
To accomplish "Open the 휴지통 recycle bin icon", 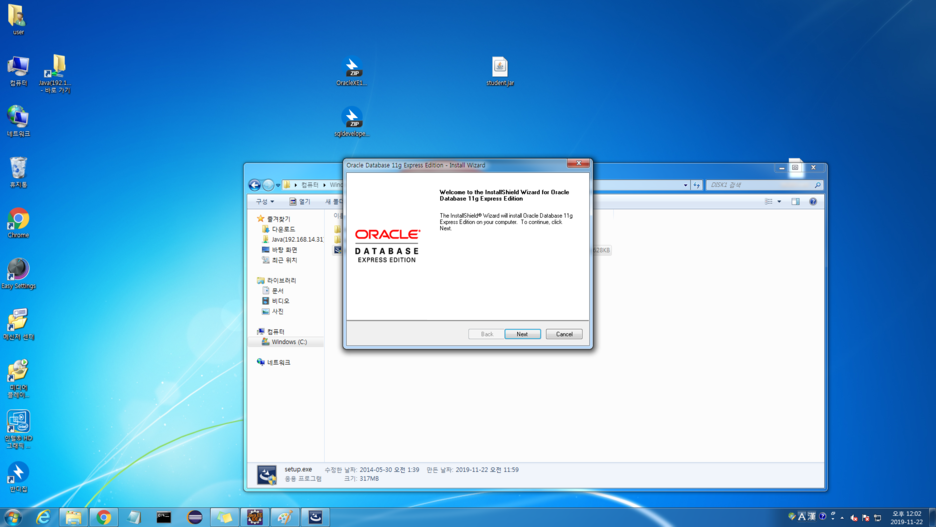I will (x=18, y=172).
